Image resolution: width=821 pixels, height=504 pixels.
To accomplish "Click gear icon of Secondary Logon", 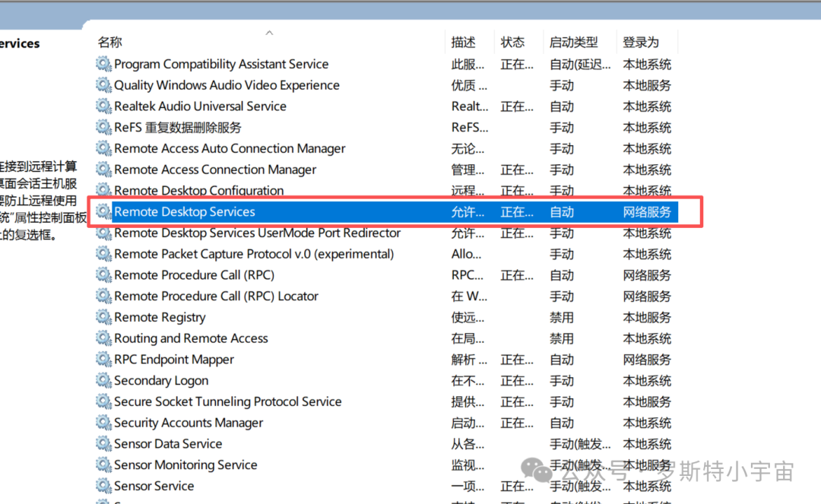I will [x=103, y=381].
